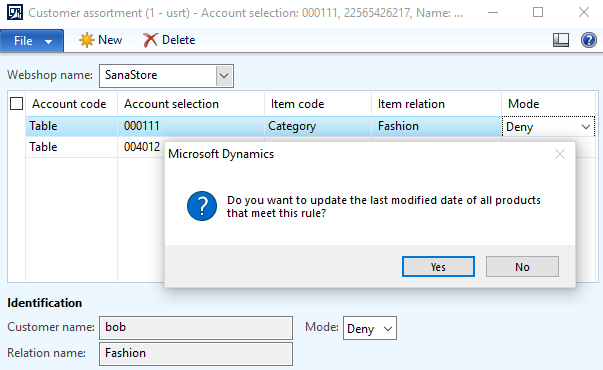Viewport: 603px width, 370px height.
Task: Decline with the No button
Action: coord(522,267)
